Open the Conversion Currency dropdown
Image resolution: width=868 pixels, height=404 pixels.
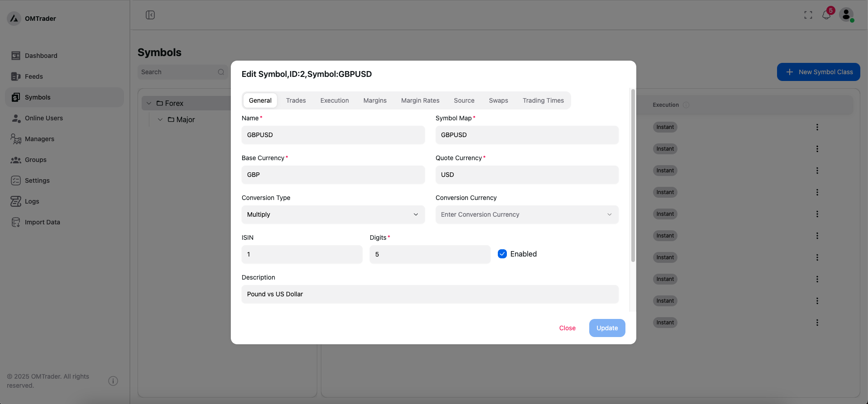point(526,214)
